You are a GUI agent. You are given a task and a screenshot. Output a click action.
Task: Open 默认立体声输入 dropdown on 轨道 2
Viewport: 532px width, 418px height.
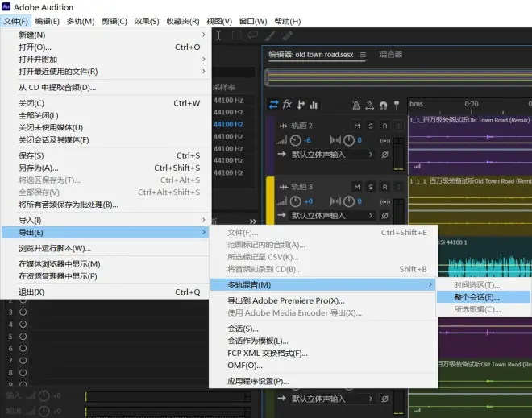[x=332, y=155]
